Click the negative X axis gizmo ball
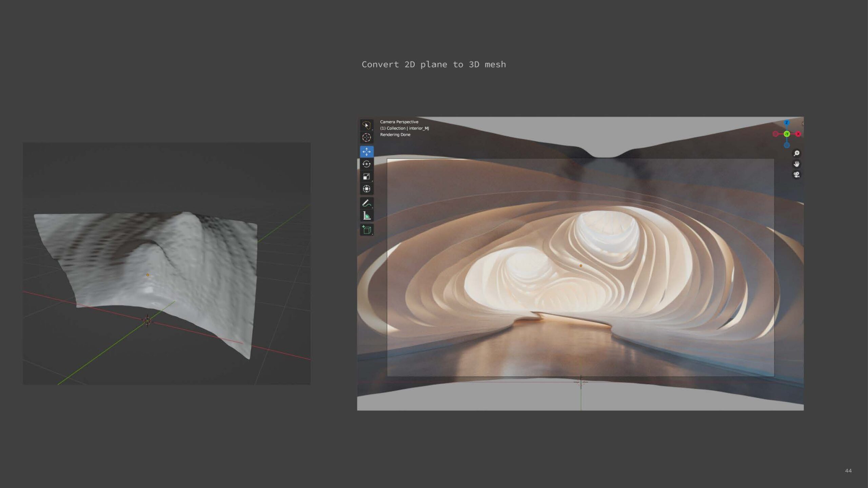Image resolution: width=868 pixels, height=488 pixels. tap(775, 134)
